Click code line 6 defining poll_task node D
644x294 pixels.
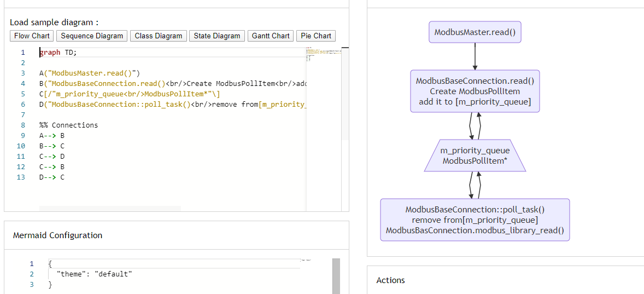173,105
